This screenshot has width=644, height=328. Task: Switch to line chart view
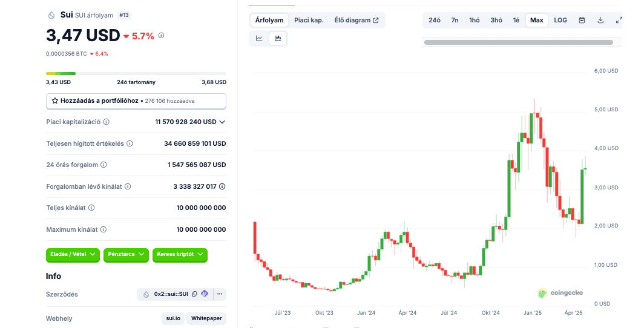259,38
